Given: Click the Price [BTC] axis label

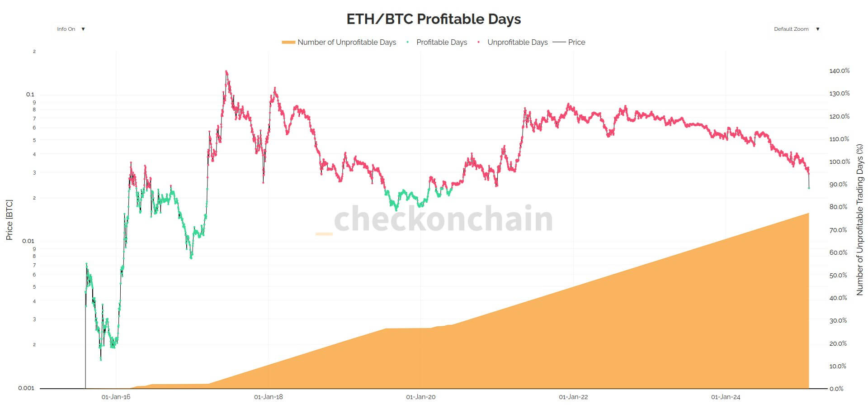Looking at the screenshot, I should point(10,219).
